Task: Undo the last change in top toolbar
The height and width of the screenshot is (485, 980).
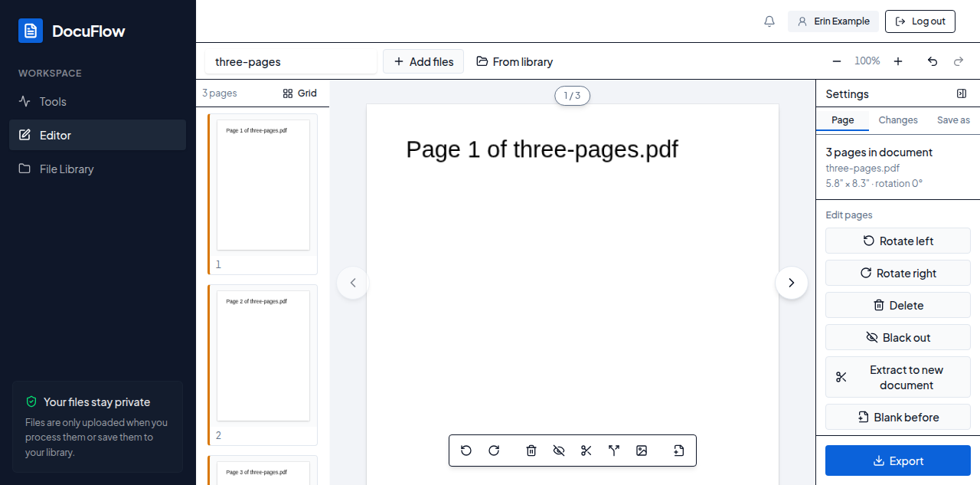Action: coord(933,61)
